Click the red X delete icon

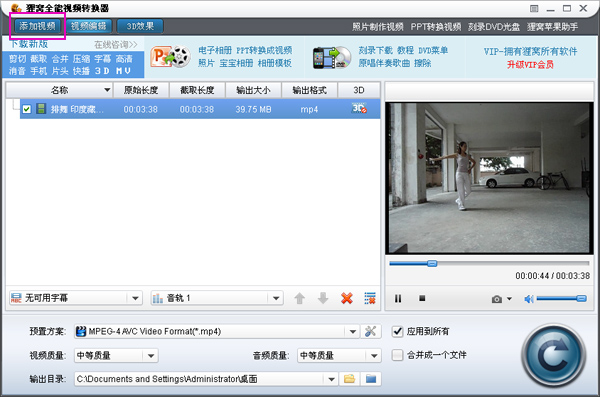point(347,298)
